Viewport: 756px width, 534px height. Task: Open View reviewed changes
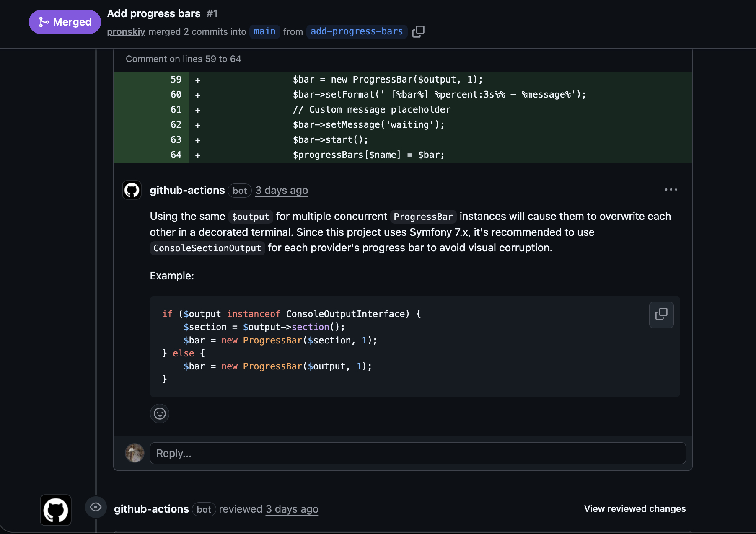pos(634,509)
